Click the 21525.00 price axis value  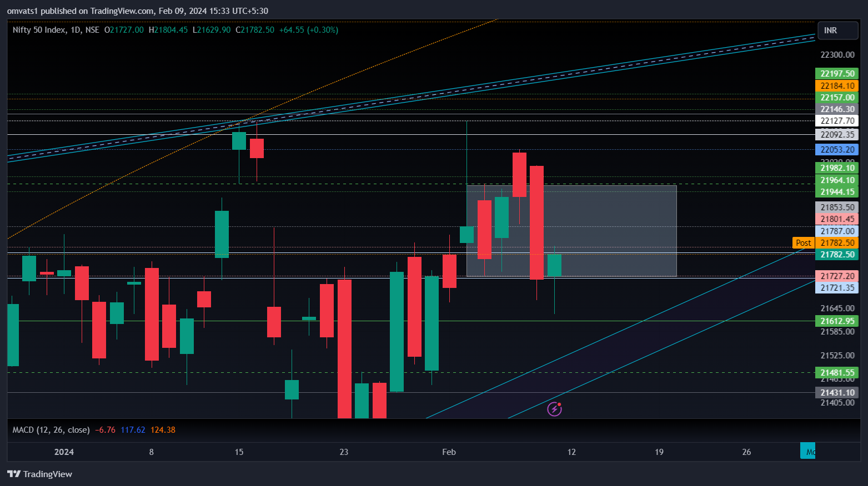point(837,356)
